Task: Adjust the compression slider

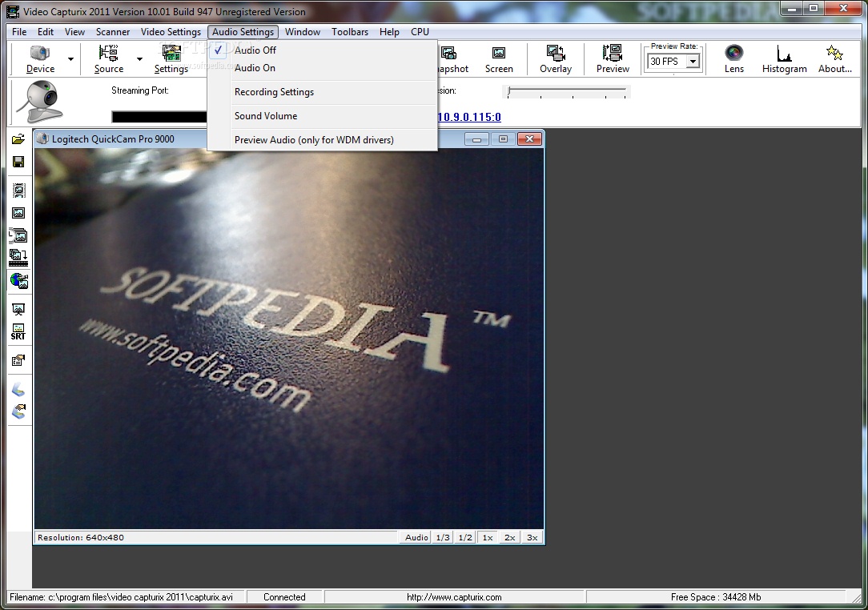Action: [x=567, y=91]
